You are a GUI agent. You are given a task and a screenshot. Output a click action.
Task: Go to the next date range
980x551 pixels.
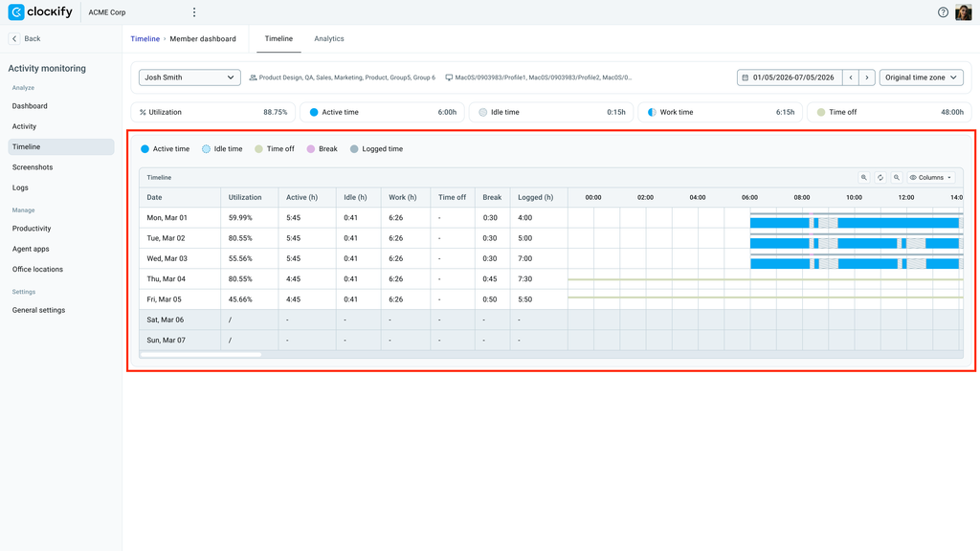coord(867,77)
